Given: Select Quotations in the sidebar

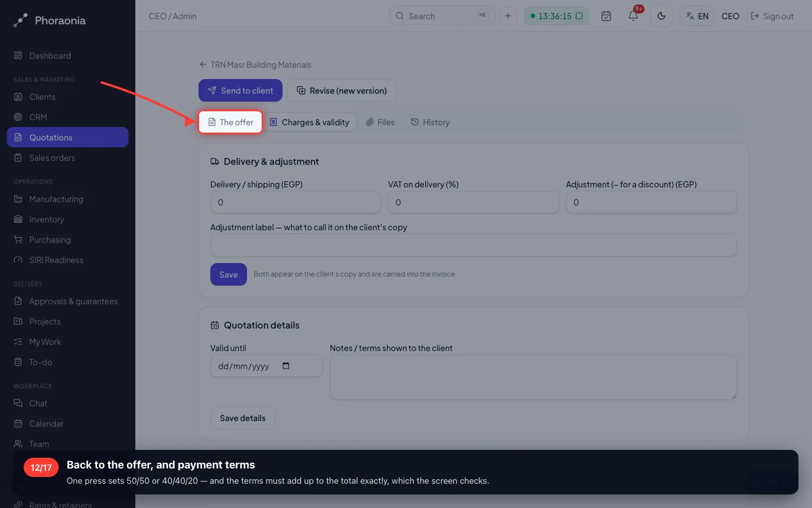Looking at the screenshot, I should pyautogui.click(x=68, y=137).
